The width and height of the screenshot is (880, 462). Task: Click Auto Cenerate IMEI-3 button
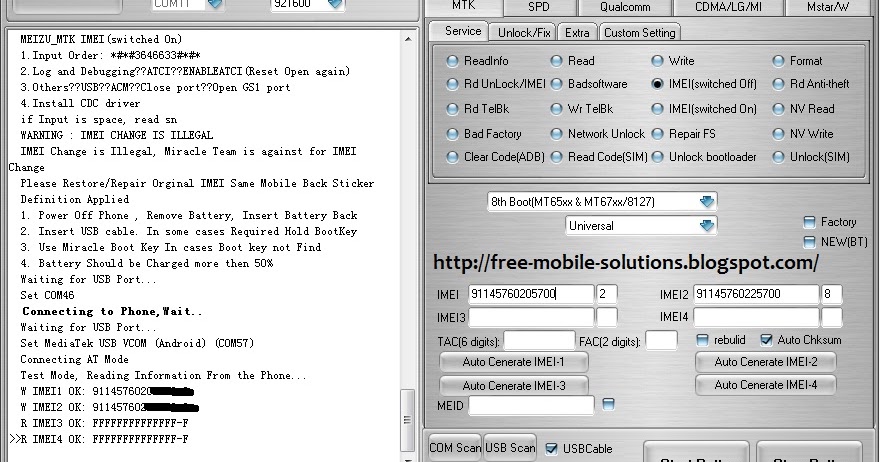pos(514,386)
